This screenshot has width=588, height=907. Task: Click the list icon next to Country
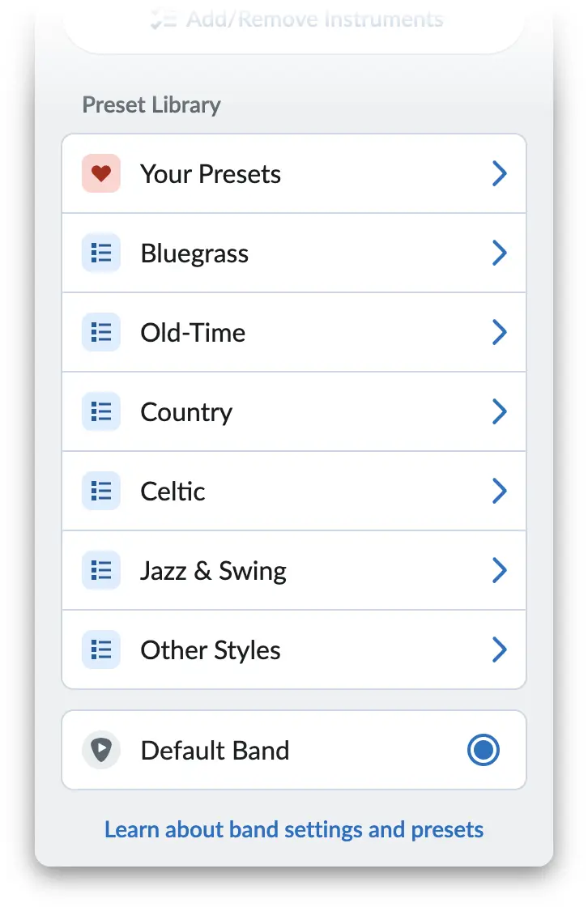(x=101, y=412)
